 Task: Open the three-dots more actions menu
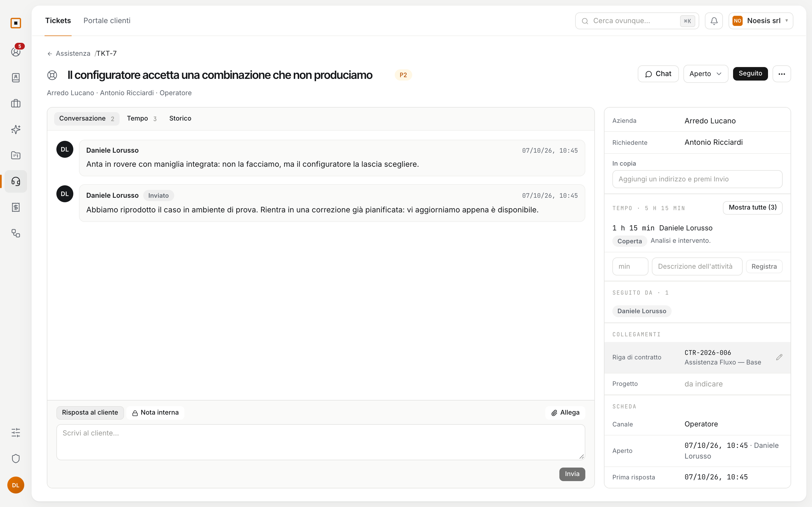782,74
